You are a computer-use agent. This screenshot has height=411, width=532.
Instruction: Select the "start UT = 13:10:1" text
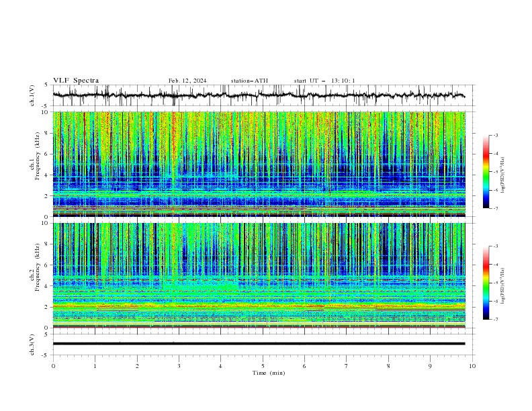324,81
